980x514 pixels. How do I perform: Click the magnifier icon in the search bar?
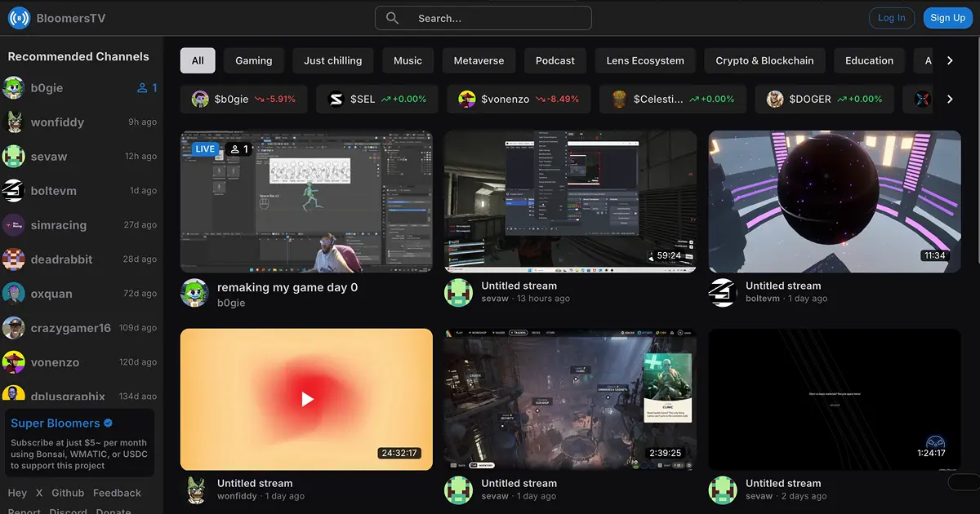[392, 17]
